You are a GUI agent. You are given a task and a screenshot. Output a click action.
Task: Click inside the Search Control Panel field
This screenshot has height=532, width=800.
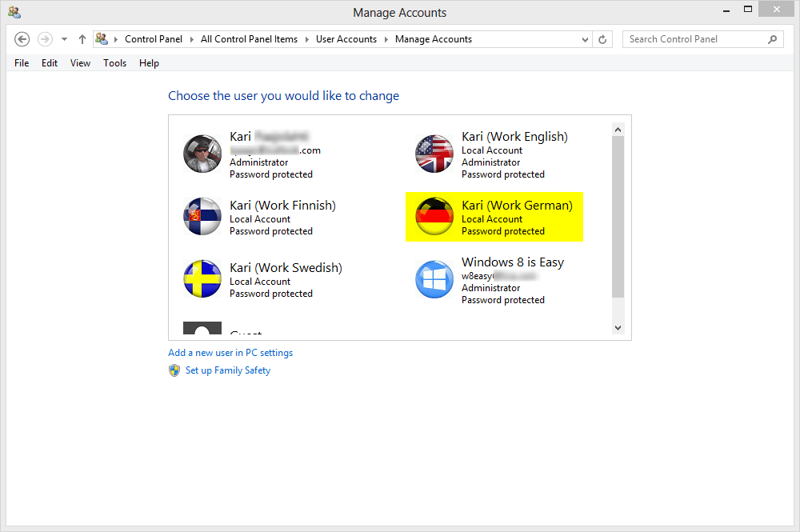692,39
